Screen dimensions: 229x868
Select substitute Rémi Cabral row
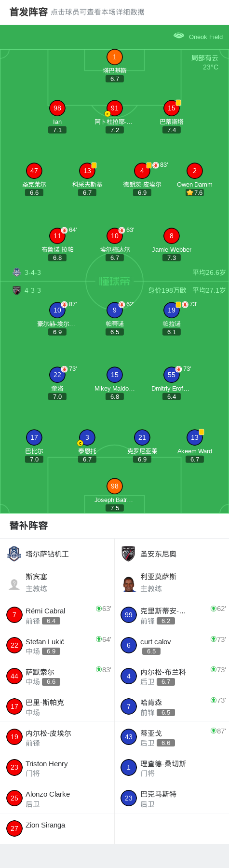[x=57, y=615]
